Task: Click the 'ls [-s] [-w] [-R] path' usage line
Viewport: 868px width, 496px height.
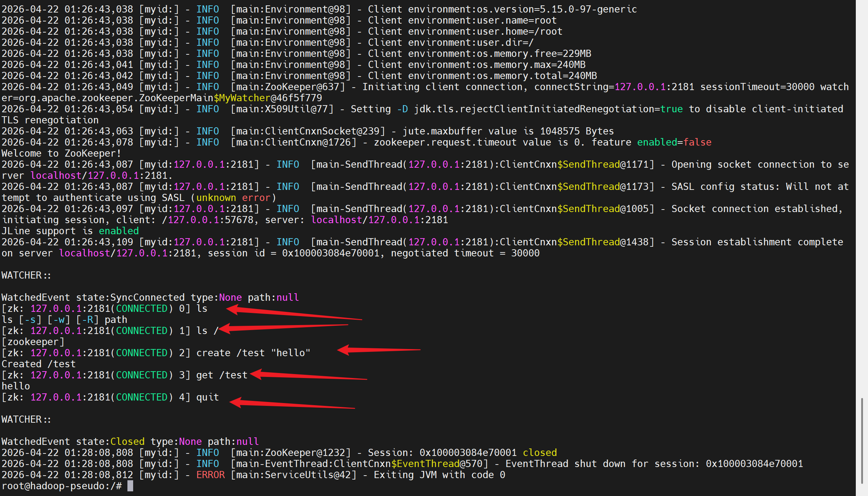Action: (x=64, y=319)
